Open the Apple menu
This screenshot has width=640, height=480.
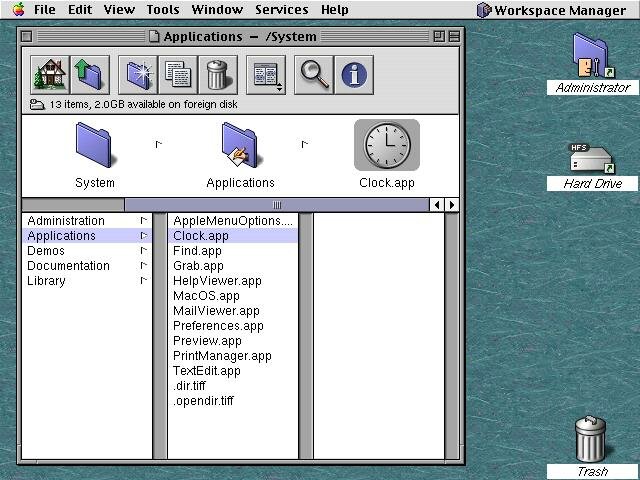click(18, 9)
